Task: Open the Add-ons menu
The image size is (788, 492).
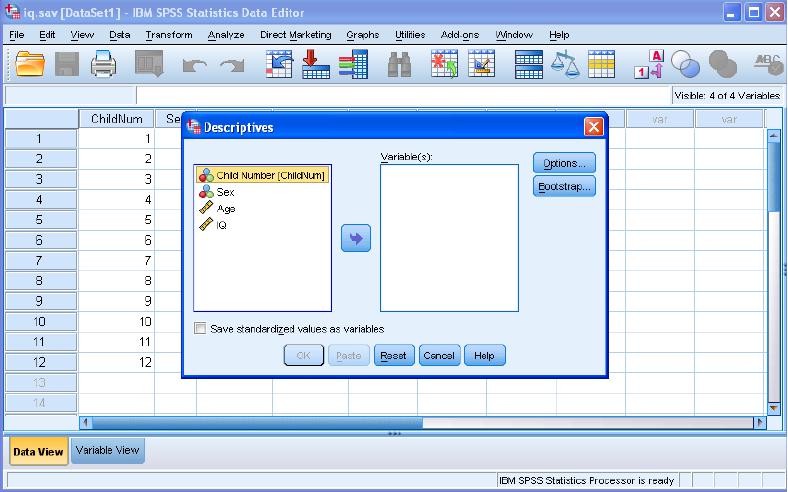Action: coord(460,35)
